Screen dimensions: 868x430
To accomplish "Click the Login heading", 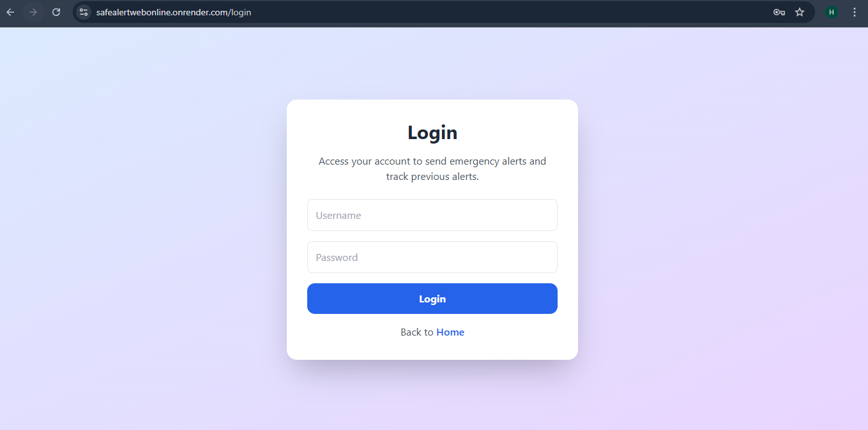I will point(432,133).
